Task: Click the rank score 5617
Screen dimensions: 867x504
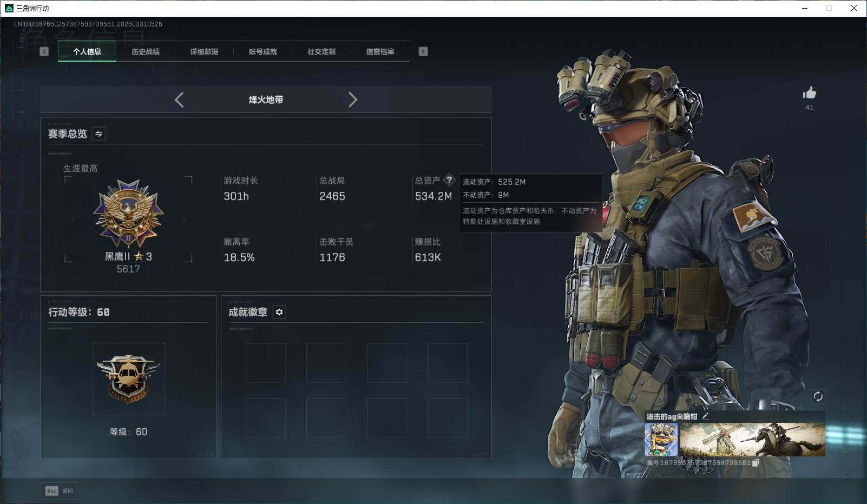Action: (128, 269)
